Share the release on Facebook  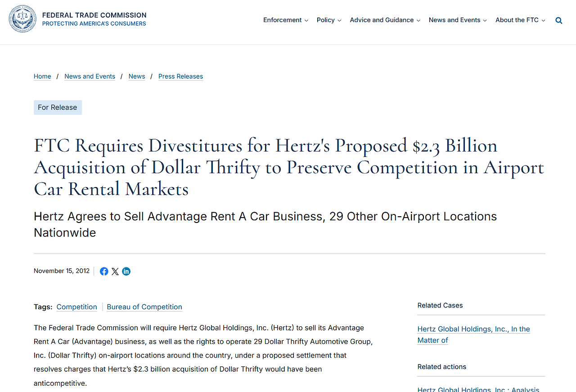(x=104, y=271)
